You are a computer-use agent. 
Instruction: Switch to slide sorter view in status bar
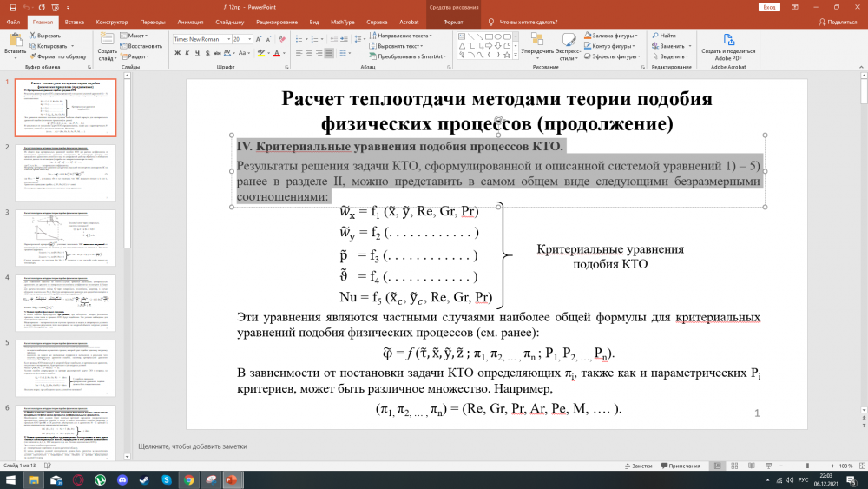tap(734, 466)
